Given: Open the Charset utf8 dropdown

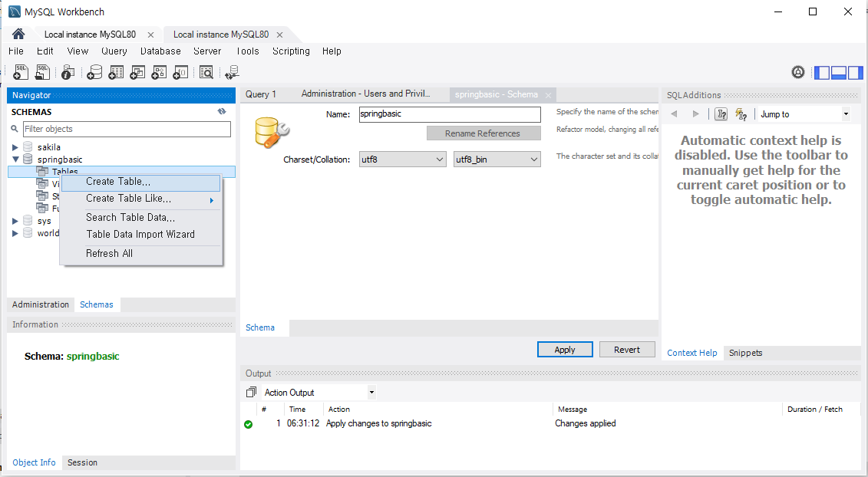Looking at the screenshot, I should pos(402,160).
